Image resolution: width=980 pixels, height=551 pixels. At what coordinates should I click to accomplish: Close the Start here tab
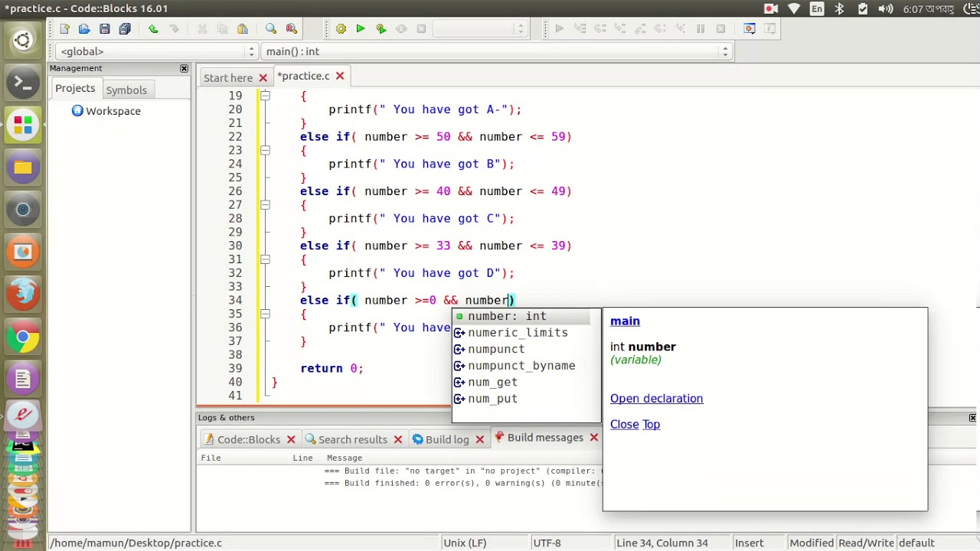(263, 77)
